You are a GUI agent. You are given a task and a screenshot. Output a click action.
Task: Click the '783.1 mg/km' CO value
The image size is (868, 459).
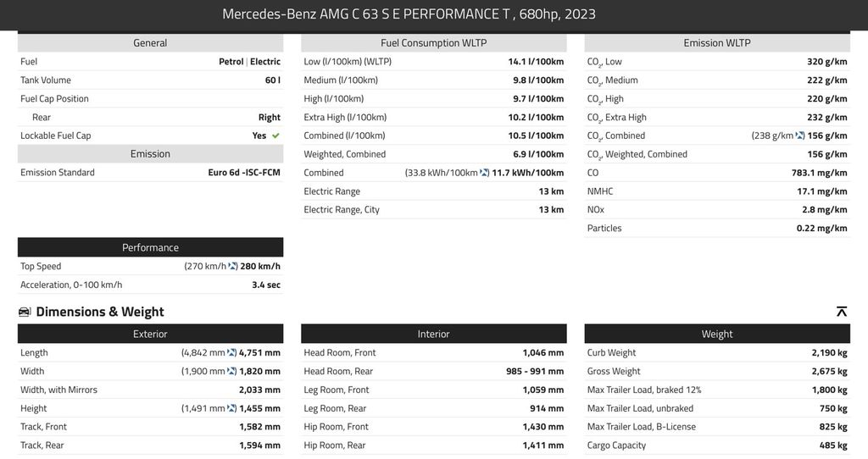[x=820, y=173]
